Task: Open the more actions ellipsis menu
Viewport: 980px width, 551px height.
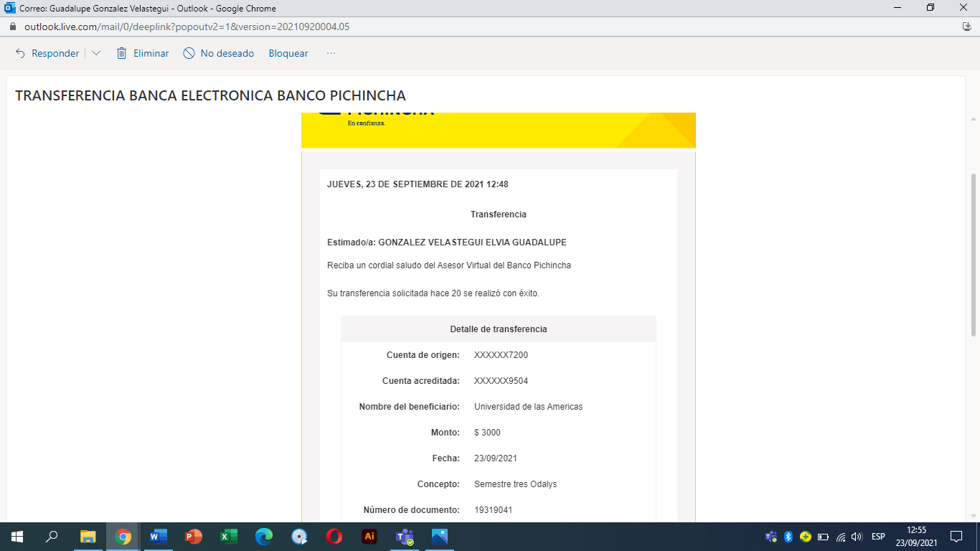Action: coord(331,53)
